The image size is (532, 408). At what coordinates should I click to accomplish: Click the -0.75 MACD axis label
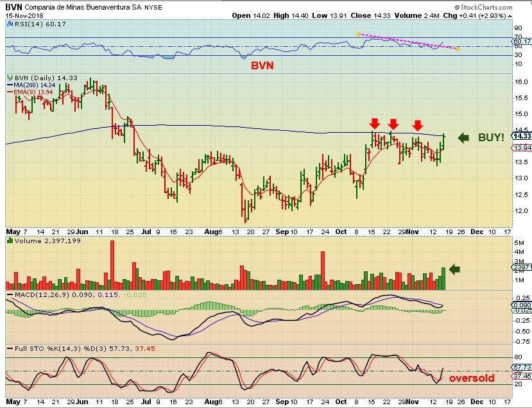[521, 341]
